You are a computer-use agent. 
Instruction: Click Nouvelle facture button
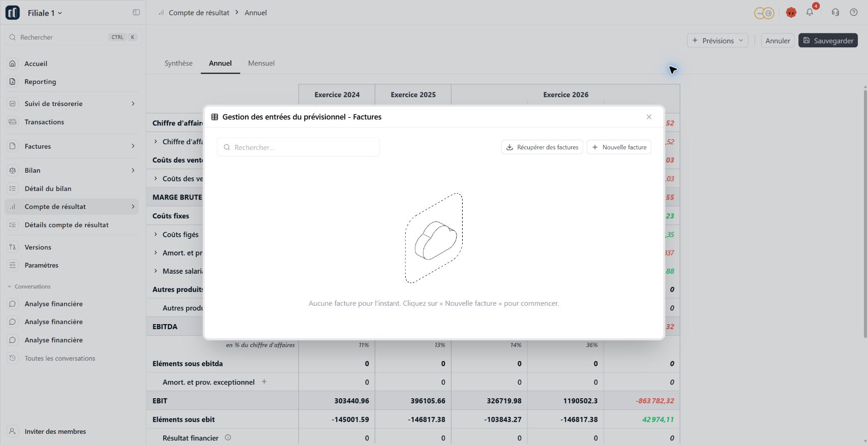coord(619,147)
